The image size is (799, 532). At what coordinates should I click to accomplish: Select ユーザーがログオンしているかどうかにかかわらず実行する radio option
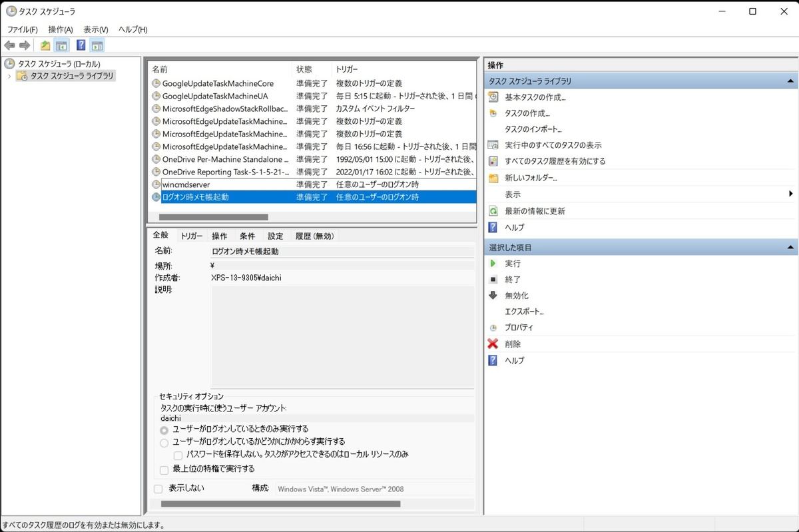[164, 442]
